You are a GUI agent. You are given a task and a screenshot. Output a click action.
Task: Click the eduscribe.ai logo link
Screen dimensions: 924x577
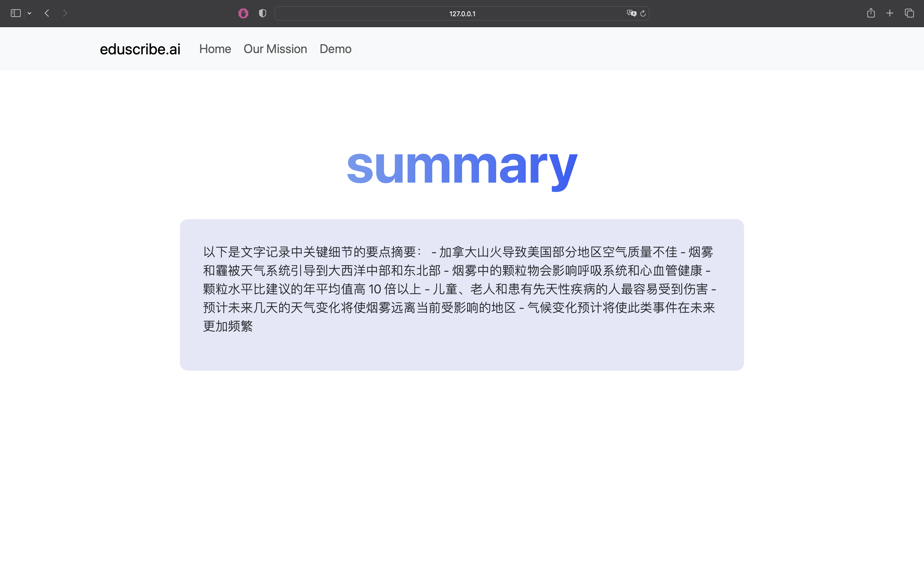coord(140,49)
